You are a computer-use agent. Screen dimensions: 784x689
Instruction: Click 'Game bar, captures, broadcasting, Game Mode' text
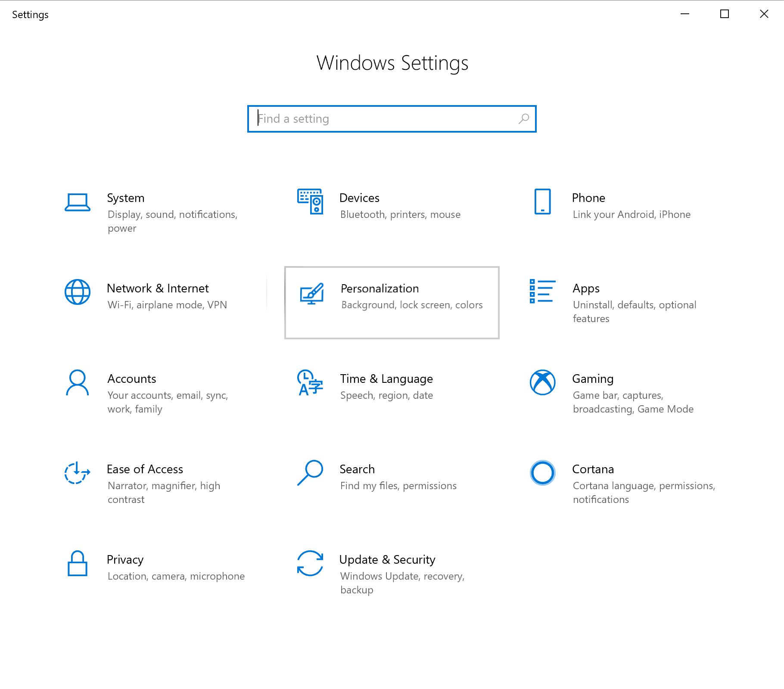[633, 402]
